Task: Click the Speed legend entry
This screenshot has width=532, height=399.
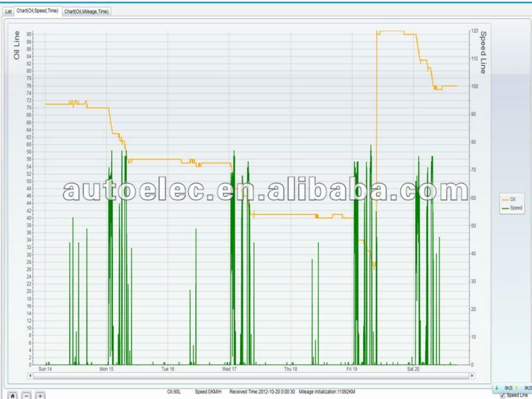Action: (512, 207)
